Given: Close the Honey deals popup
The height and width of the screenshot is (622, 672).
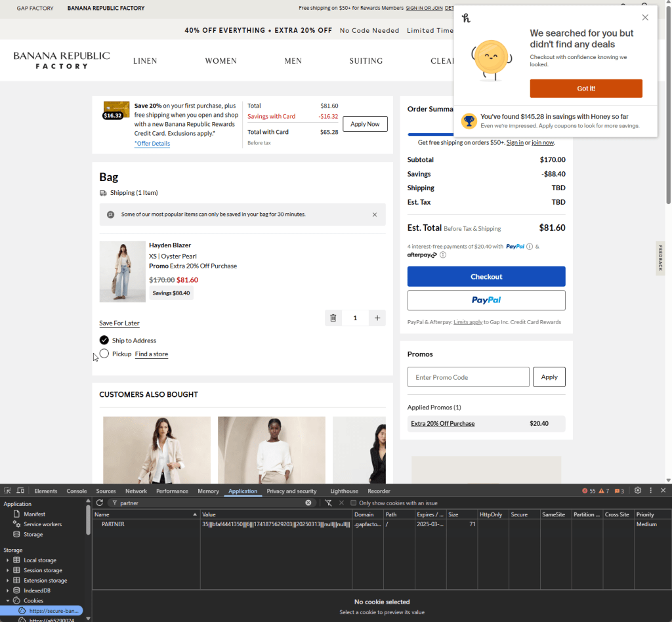Looking at the screenshot, I should (645, 18).
